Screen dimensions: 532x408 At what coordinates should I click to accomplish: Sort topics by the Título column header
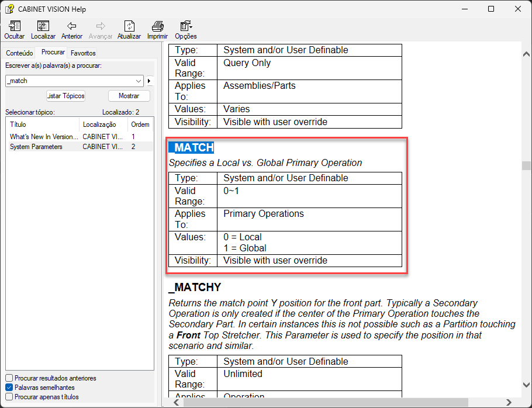[43, 125]
